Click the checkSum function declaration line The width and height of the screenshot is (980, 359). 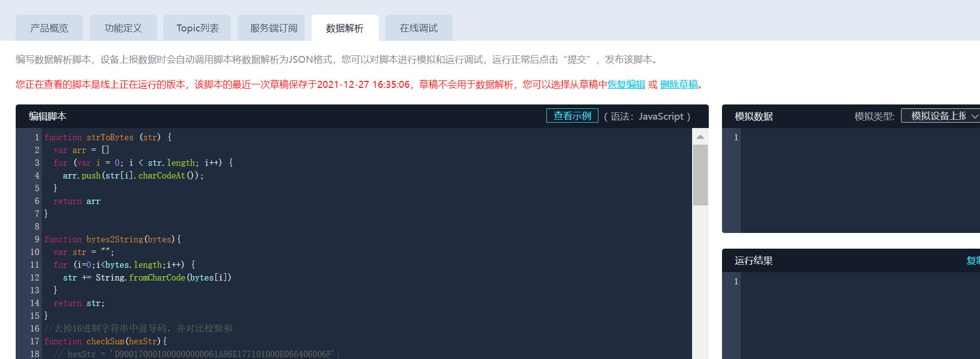105,341
